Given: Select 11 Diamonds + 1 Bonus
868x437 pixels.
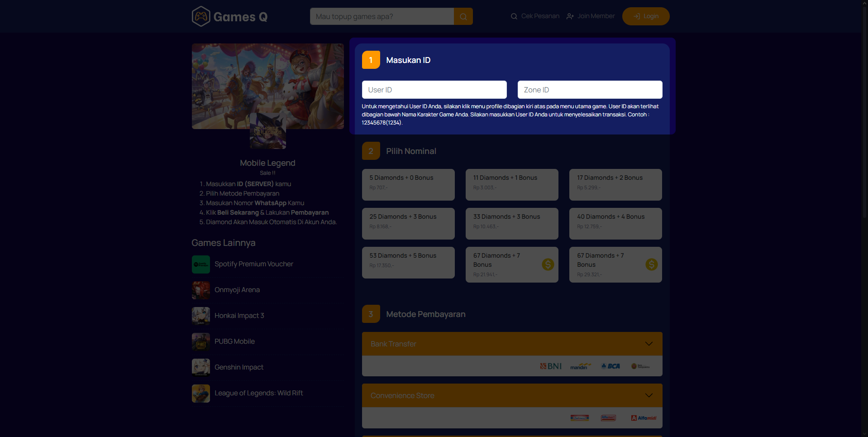Looking at the screenshot, I should (x=512, y=185).
